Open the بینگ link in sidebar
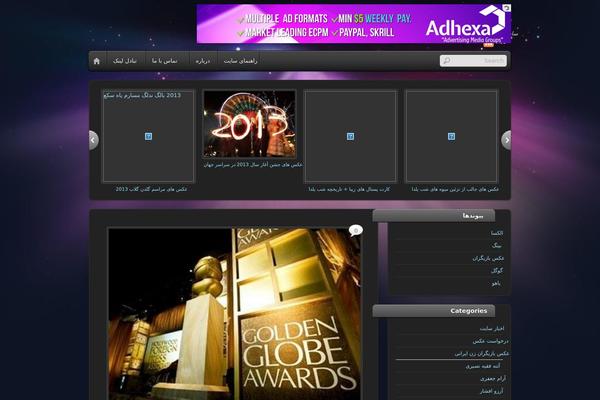Screen dimensions: 600x400 pos(496,246)
